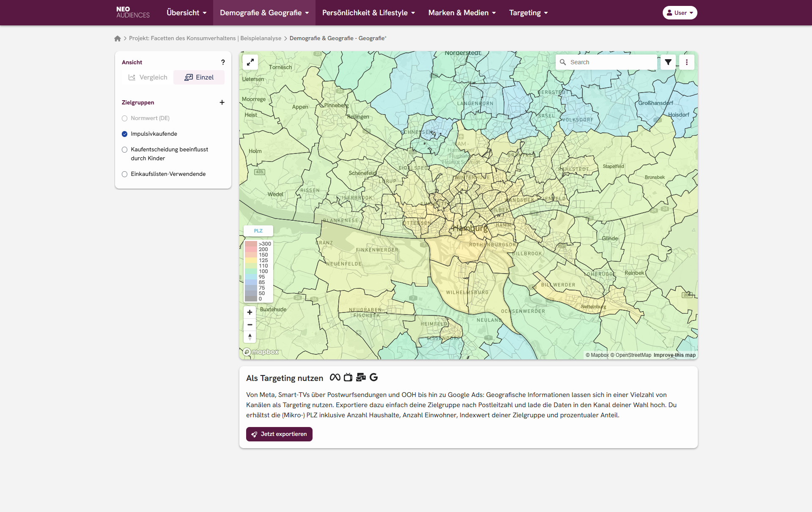This screenshot has height=512, width=812.
Task: Select Kaufentscheidung beeinflusst durch Kinder
Action: point(125,150)
